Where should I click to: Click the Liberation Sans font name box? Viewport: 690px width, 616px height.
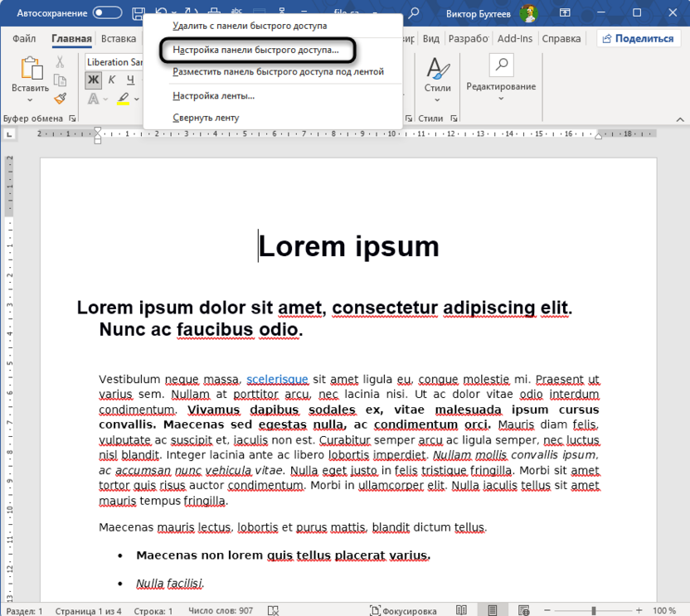(x=114, y=62)
